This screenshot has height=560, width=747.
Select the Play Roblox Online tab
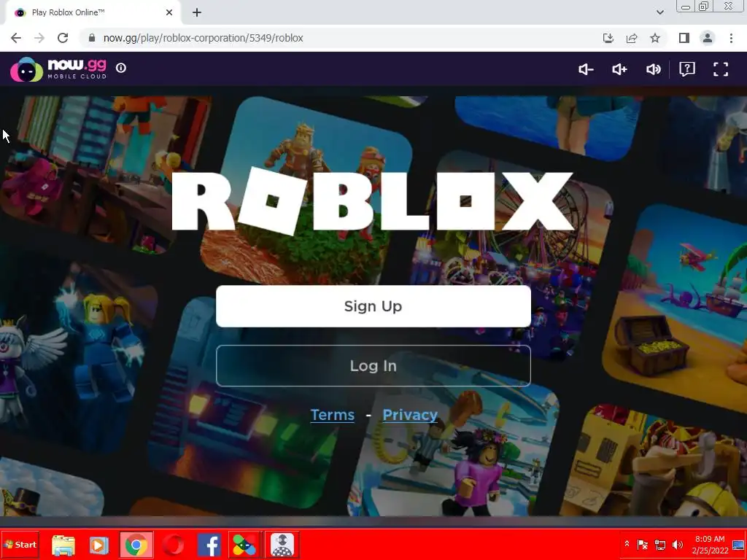point(90,13)
